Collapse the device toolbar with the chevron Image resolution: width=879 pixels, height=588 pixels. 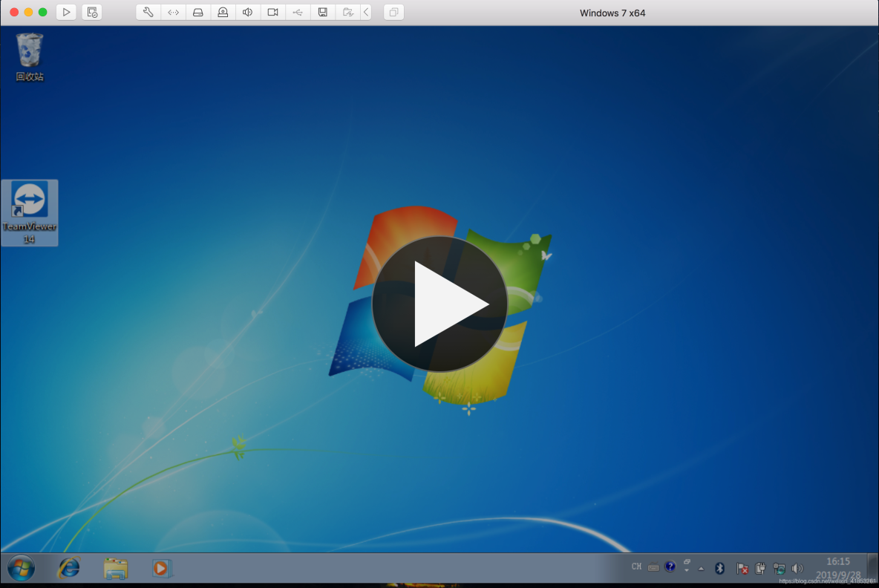pos(366,13)
